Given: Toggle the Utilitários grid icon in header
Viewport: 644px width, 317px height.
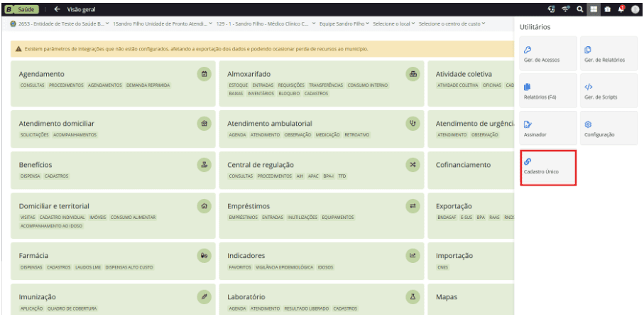Looking at the screenshot, I should 594,9.
